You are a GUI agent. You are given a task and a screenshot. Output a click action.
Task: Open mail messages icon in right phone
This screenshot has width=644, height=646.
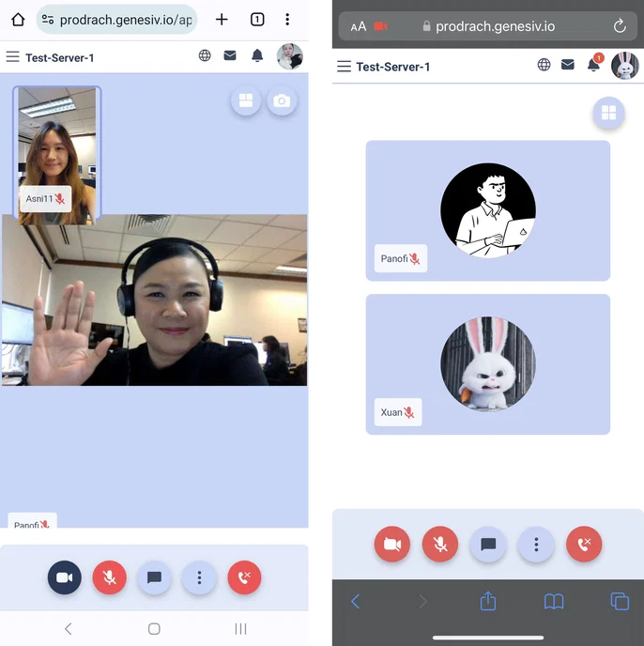click(568, 64)
